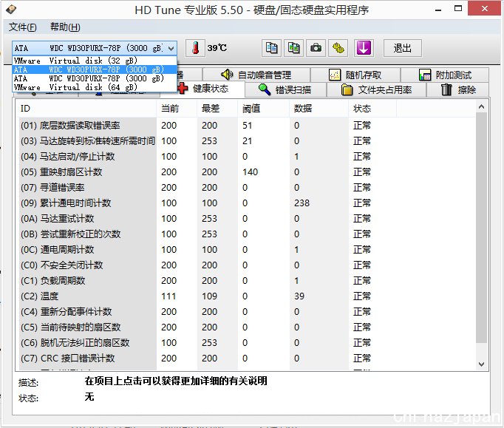Click the red cross health icon
Image resolution: width=504 pixels, height=428 pixels.
[183, 88]
